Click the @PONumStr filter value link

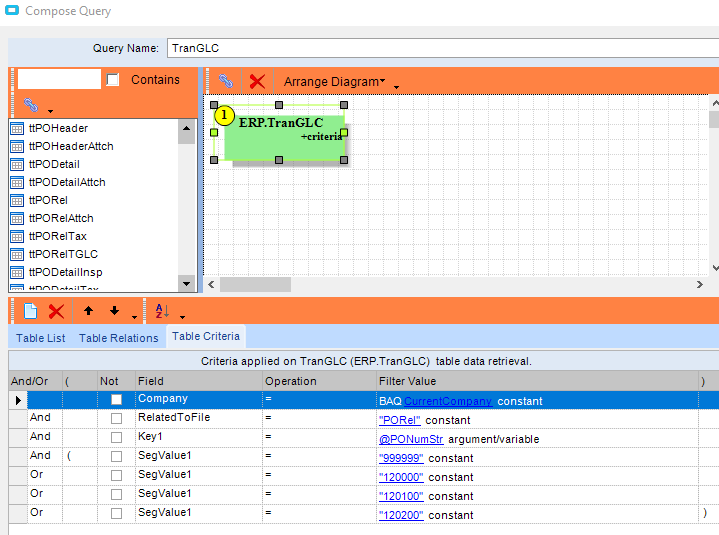coord(412,439)
